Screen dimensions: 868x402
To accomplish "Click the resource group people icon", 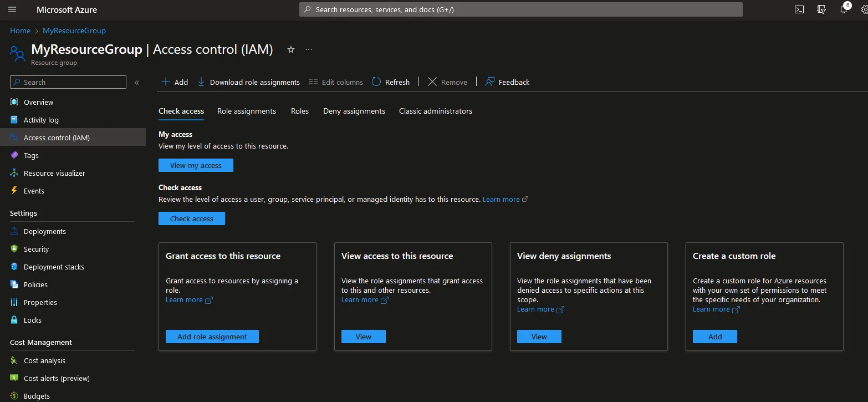I will [x=18, y=53].
